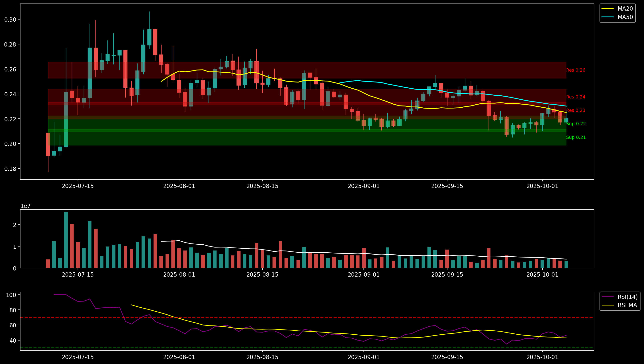Click the tallest green volume bar
The height and width of the screenshot is (364, 644).
click(66, 240)
